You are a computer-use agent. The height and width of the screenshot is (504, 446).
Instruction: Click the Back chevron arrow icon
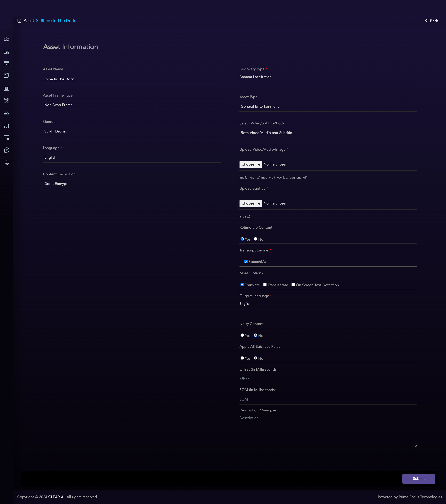(x=426, y=20)
